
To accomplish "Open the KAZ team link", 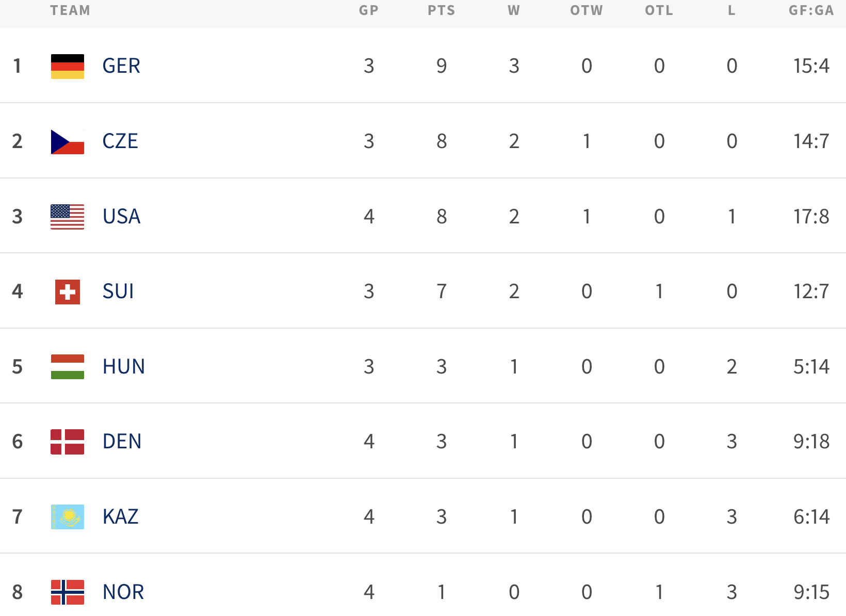I will point(121,517).
